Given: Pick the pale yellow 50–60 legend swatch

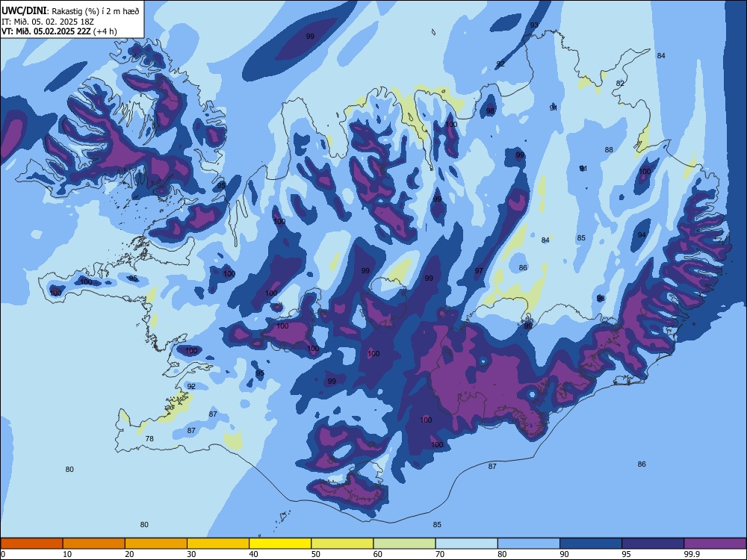Looking at the screenshot, I should (x=342, y=544).
